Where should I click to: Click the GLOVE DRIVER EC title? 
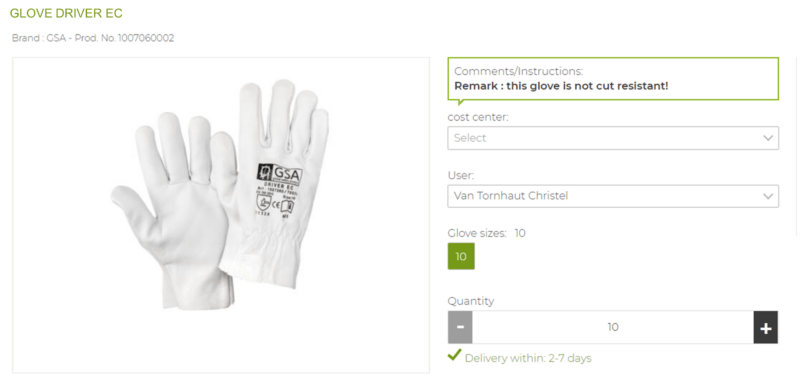click(x=66, y=13)
